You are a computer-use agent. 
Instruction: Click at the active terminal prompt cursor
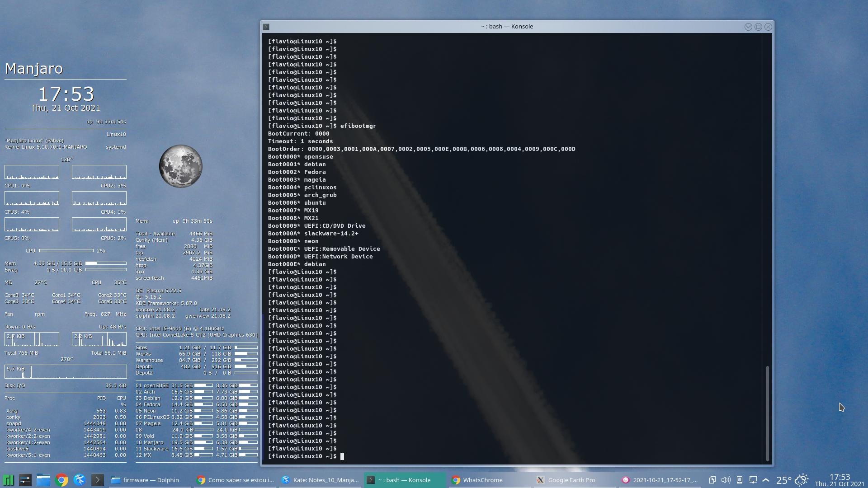pyautogui.click(x=342, y=456)
